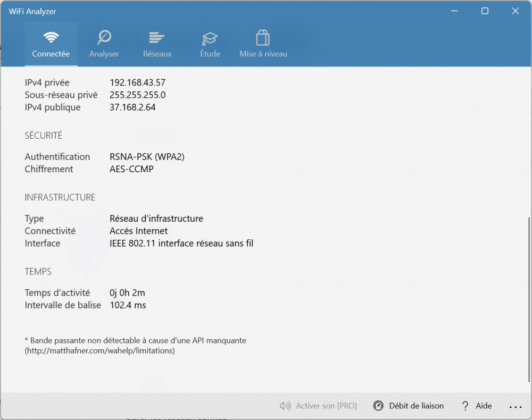Go to the Étude tab label

click(210, 54)
